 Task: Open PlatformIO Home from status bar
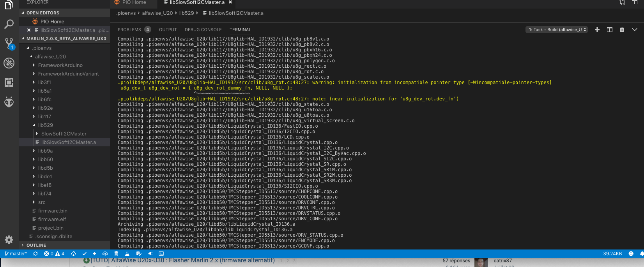73,254
